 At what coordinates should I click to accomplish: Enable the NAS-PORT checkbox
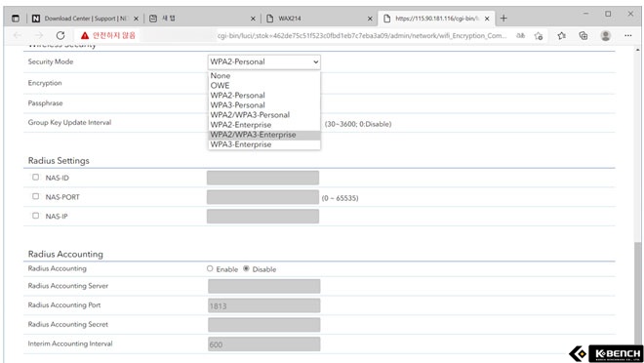[x=36, y=196]
